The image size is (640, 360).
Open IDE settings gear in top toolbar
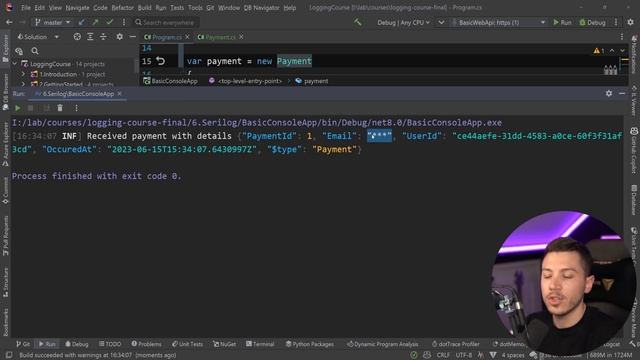[x=631, y=22]
